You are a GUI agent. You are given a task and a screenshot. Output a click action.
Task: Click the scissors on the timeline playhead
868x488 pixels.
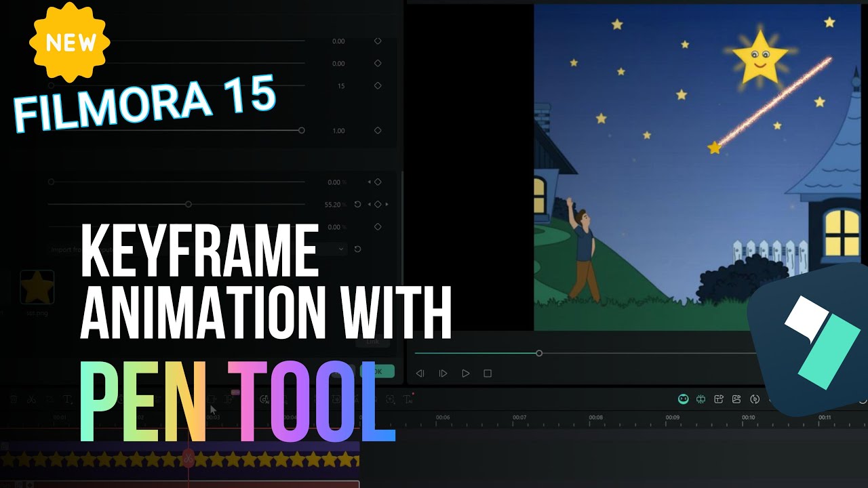point(188,459)
